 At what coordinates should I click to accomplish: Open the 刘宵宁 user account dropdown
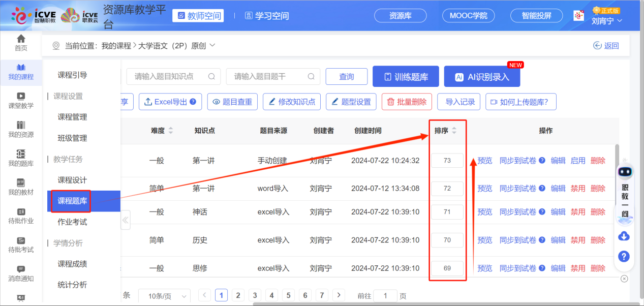[607, 21]
